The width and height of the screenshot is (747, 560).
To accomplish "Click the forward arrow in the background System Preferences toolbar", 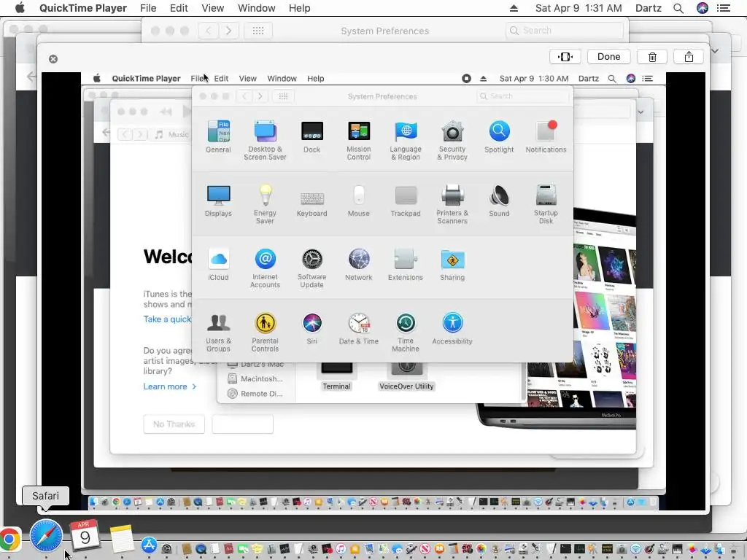I will coord(228,31).
